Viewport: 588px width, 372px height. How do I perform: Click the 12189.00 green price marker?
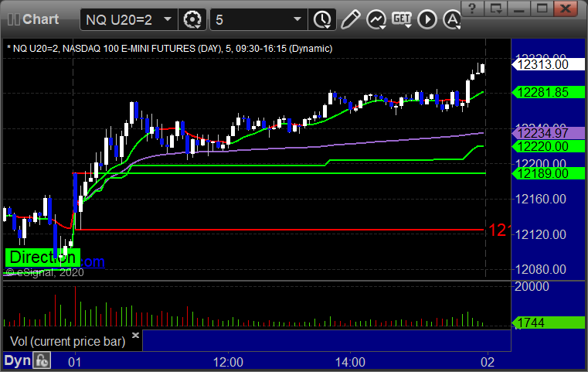click(548, 173)
